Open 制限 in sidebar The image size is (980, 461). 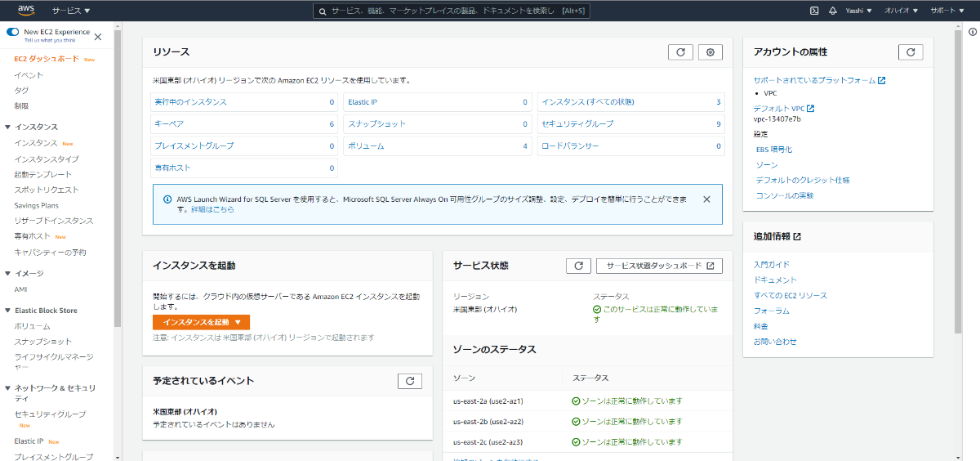tap(21, 106)
